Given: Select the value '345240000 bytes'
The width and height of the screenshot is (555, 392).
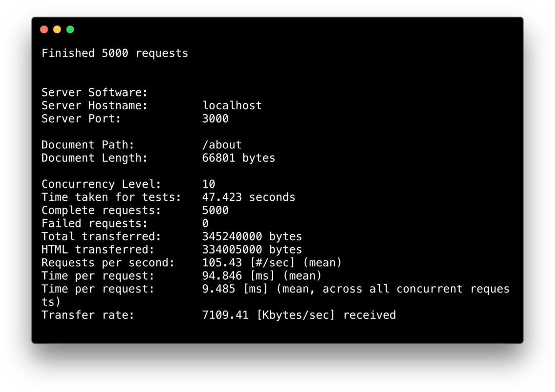Looking at the screenshot, I should coord(252,237).
